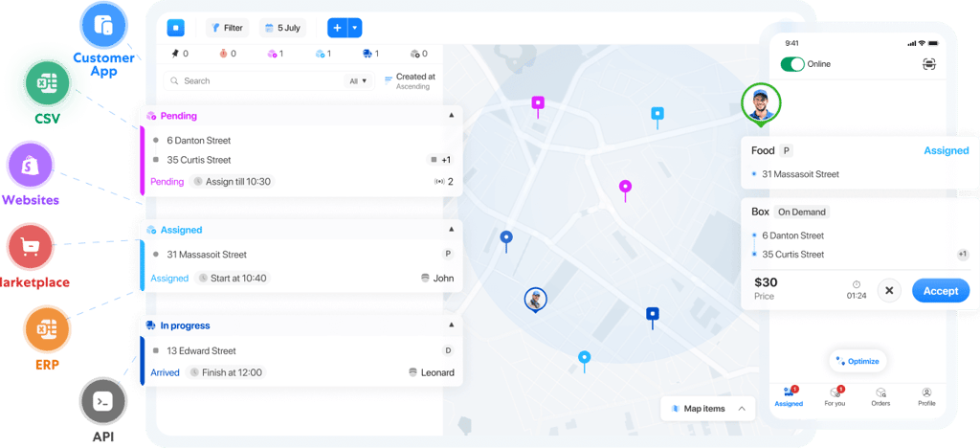Click the +1 badge on Box order
The image size is (980, 448).
coord(963,255)
